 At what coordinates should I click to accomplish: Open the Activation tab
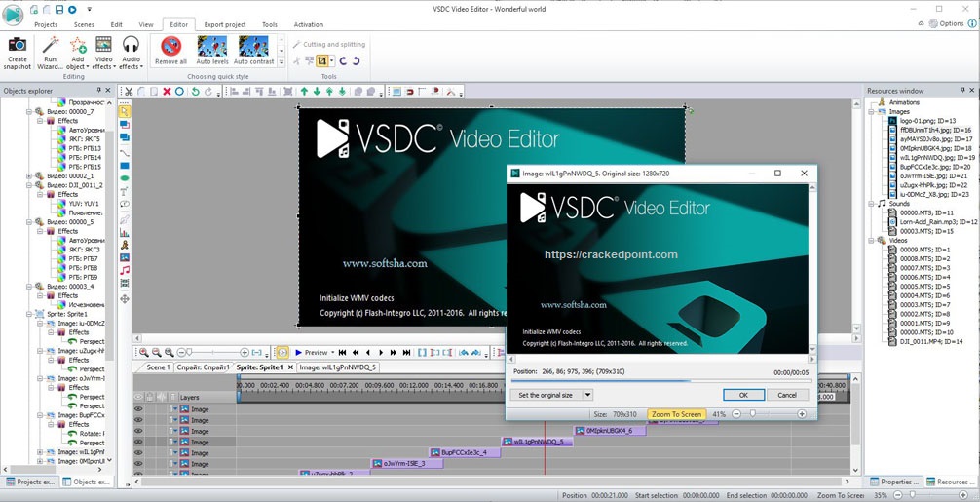[309, 25]
